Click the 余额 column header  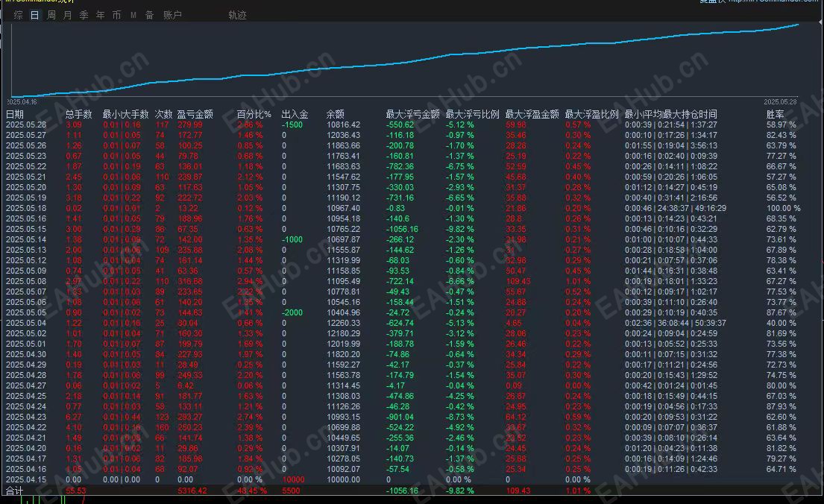point(336,114)
